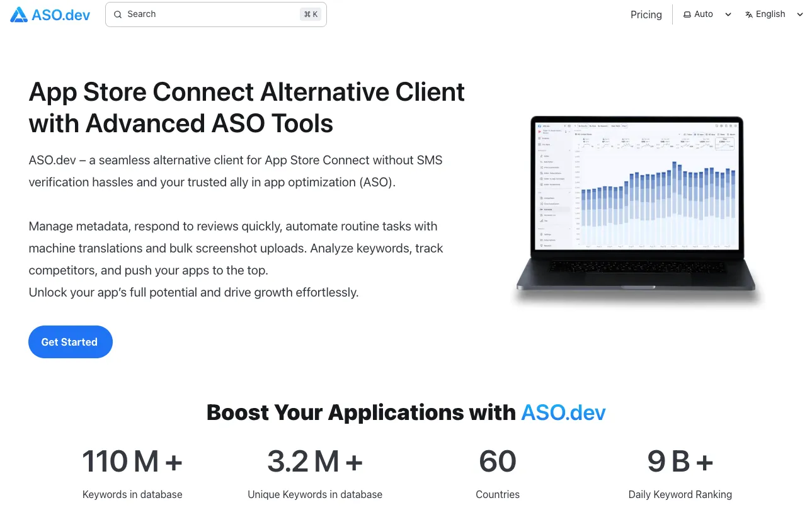
Task: Open the Pricing page link
Action: click(646, 14)
